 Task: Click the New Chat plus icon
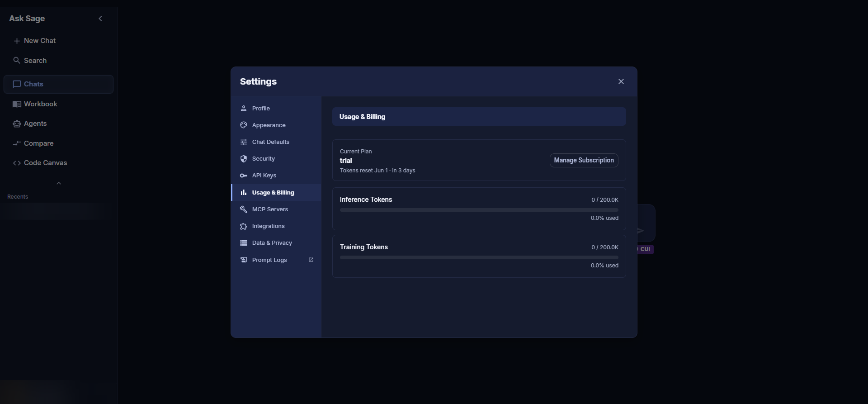click(x=17, y=41)
